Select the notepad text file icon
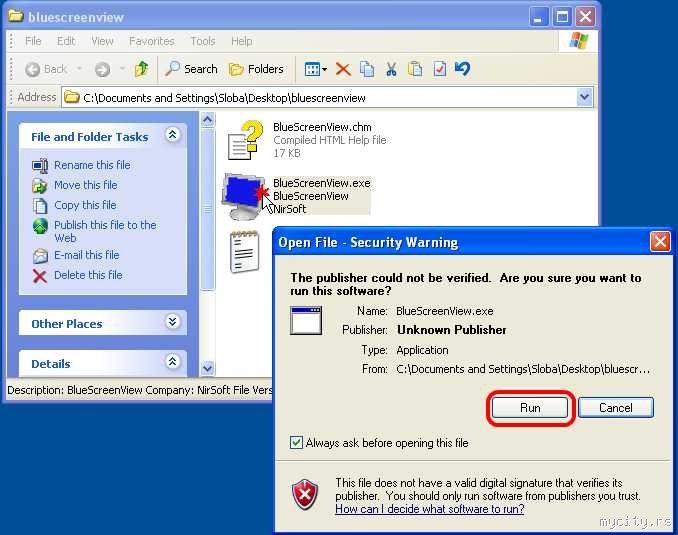 (x=245, y=252)
